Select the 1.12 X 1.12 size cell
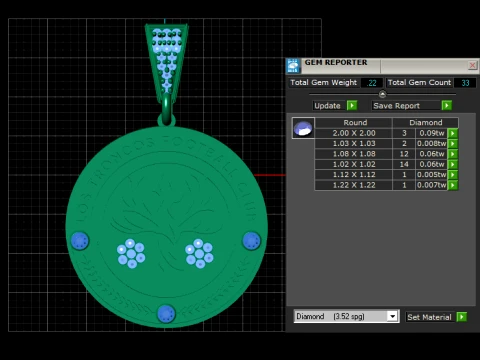 [354, 175]
